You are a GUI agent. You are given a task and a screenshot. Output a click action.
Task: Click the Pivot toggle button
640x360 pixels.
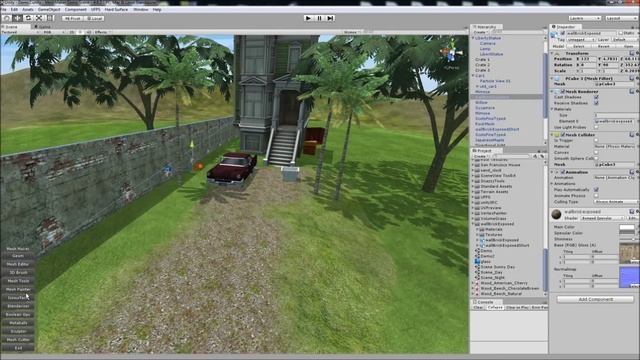(73, 18)
